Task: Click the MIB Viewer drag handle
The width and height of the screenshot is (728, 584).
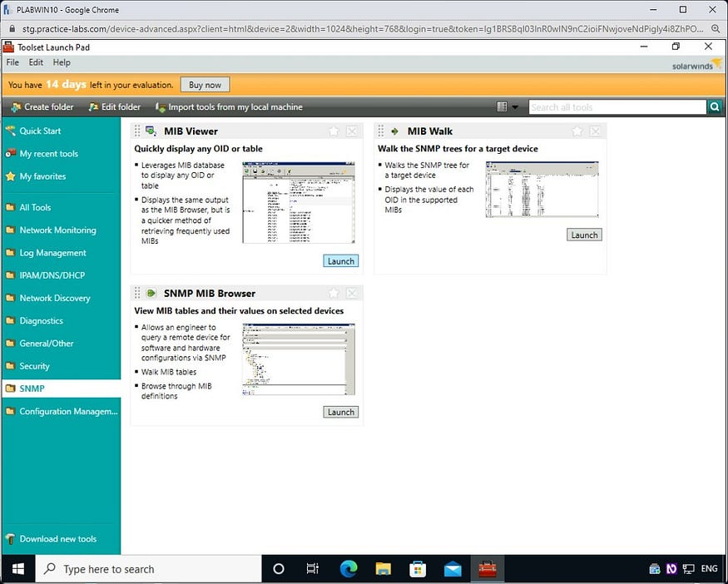Action: pos(137,131)
